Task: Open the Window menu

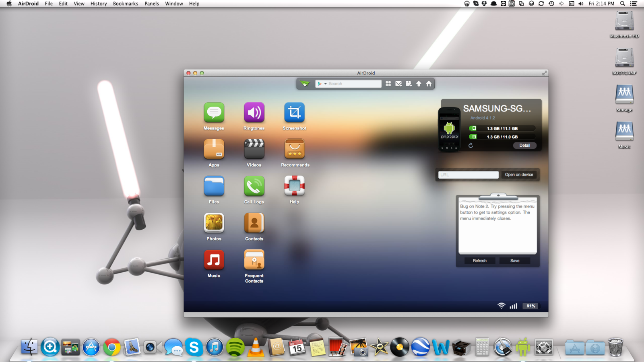Action: 174,4
